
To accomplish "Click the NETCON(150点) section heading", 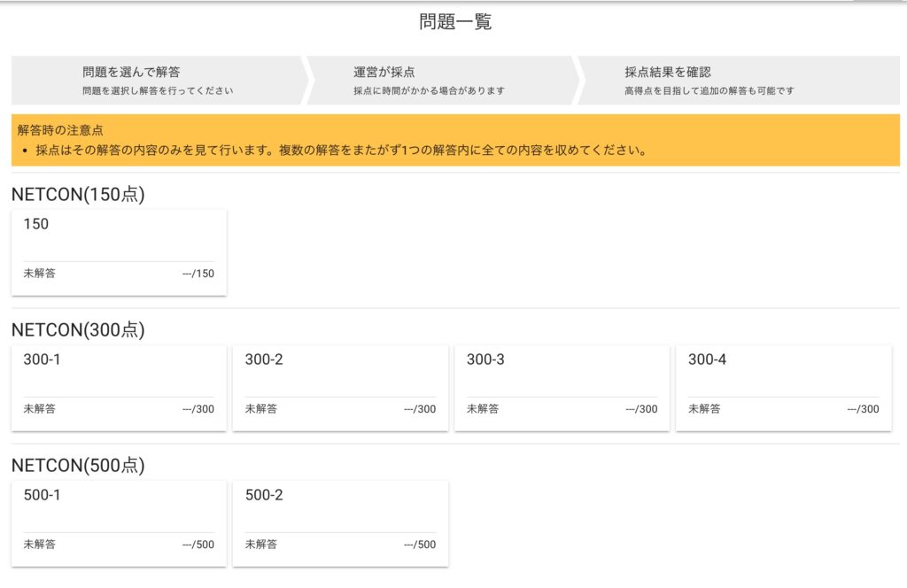I will point(78,194).
